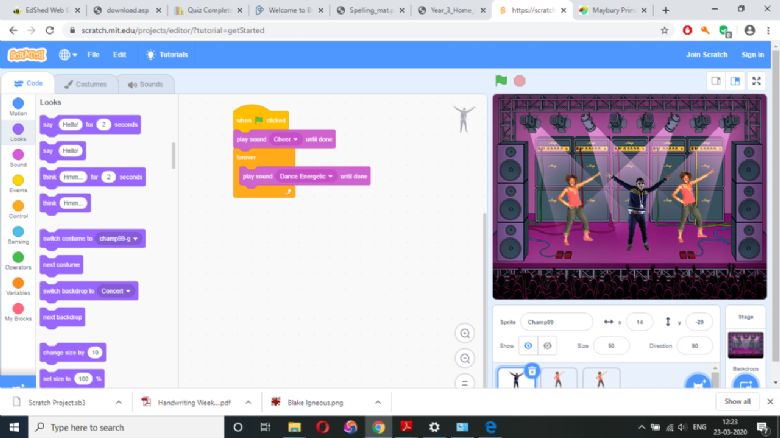
Task: Select the Motion block category
Action: pyautogui.click(x=18, y=107)
